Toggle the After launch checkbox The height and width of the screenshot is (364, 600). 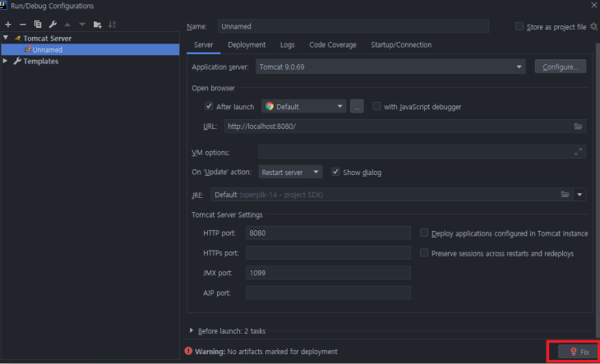click(x=209, y=106)
